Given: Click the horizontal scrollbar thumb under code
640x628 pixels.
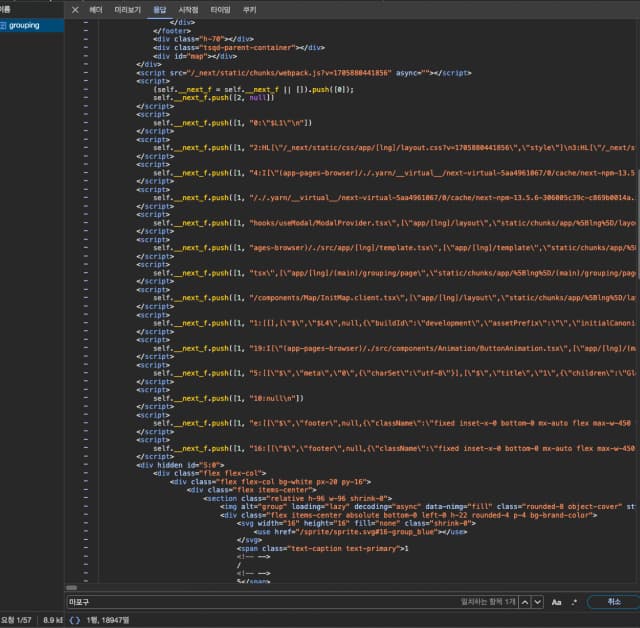Looking at the screenshot, I should point(71,588).
